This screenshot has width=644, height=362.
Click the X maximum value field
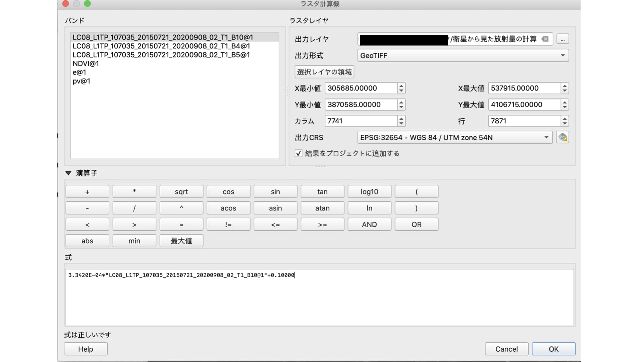524,88
